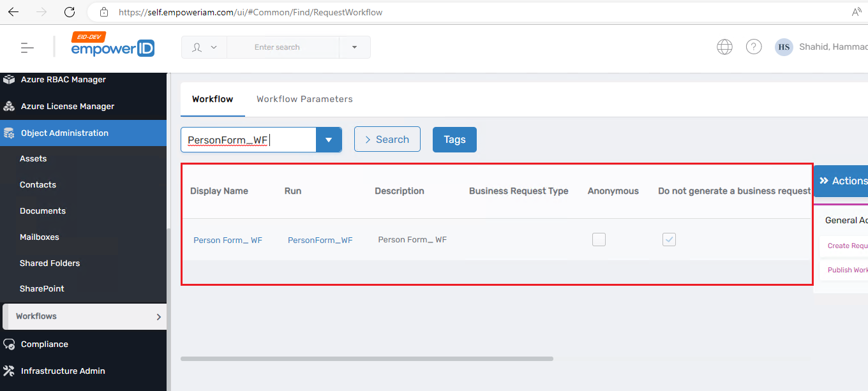
Task: Click the browser address bar URL
Action: (x=250, y=12)
